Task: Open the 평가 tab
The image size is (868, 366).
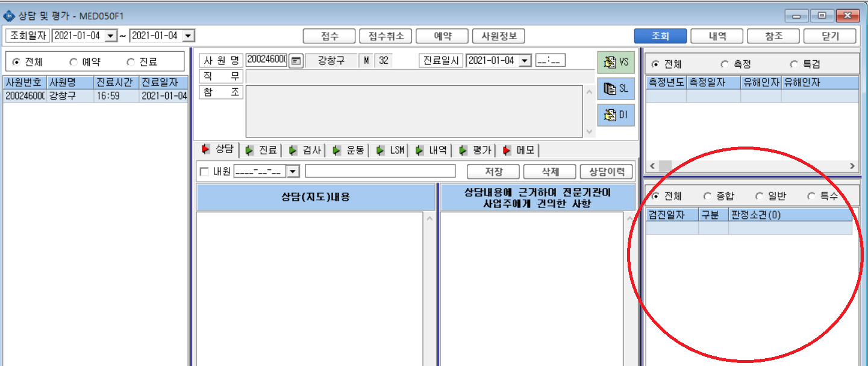Action: click(x=475, y=150)
